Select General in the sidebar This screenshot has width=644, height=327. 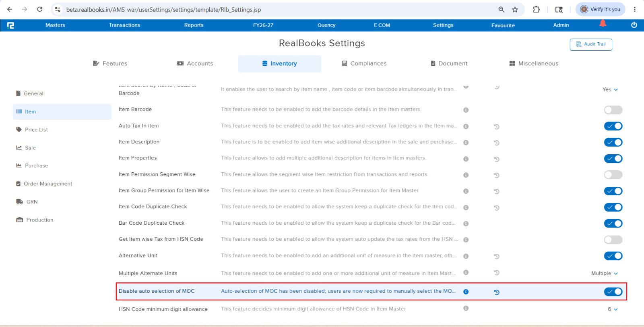pyautogui.click(x=29, y=93)
